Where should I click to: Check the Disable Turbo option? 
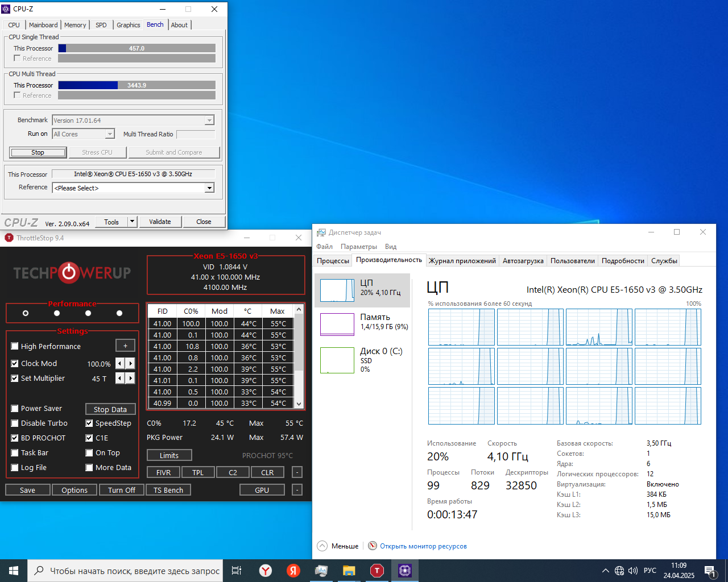15,423
